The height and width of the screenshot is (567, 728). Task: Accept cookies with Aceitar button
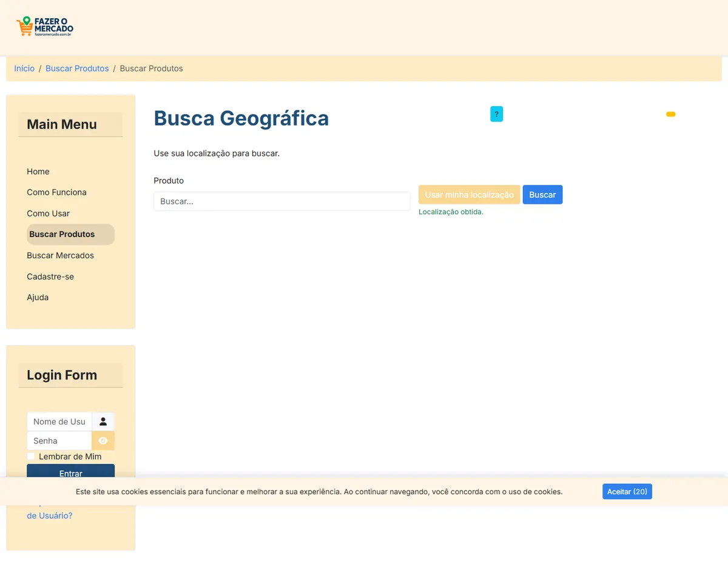point(627,492)
